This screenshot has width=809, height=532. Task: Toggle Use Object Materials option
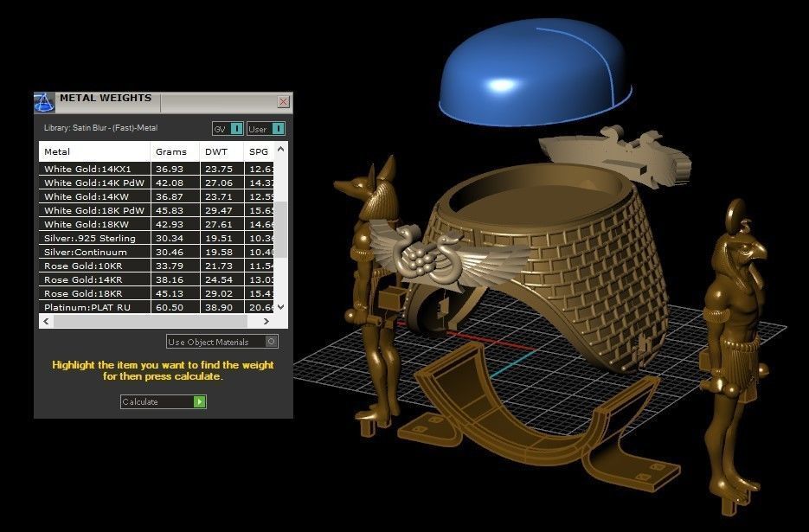(x=222, y=342)
